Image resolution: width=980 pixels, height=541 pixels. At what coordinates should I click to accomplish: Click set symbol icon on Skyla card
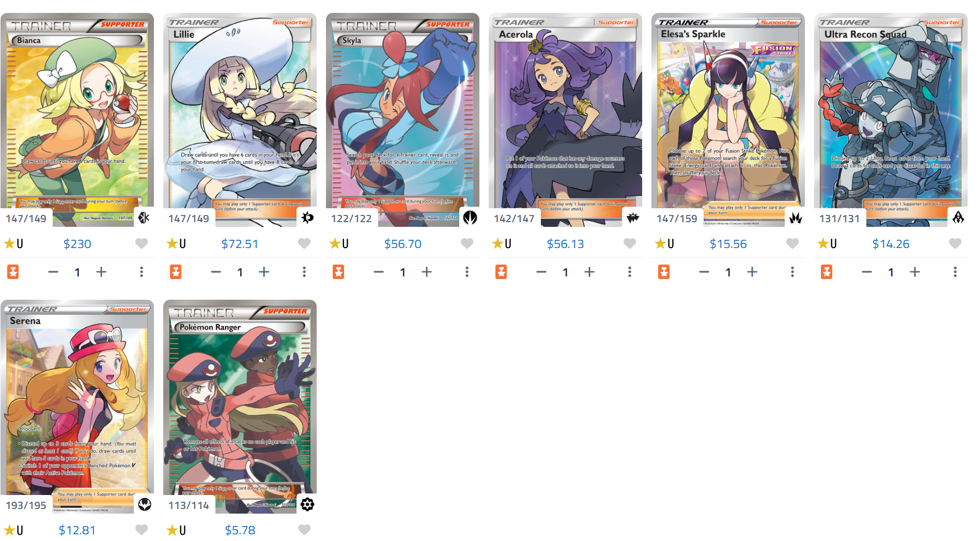[x=470, y=218]
